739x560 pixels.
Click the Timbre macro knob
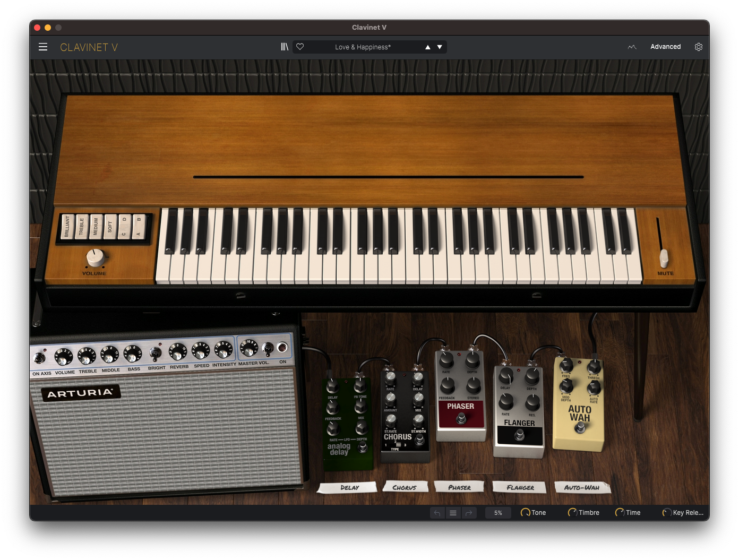coord(573,513)
